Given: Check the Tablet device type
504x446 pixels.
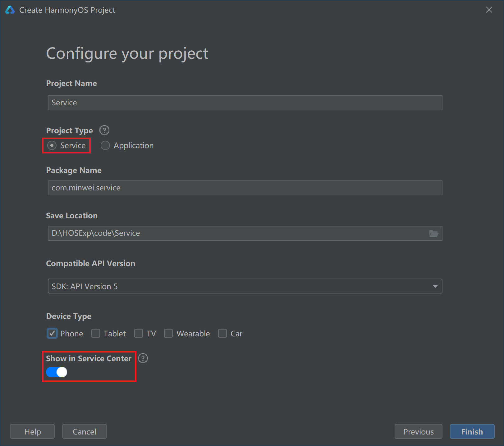Looking at the screenshot, I should coord(96,333).
